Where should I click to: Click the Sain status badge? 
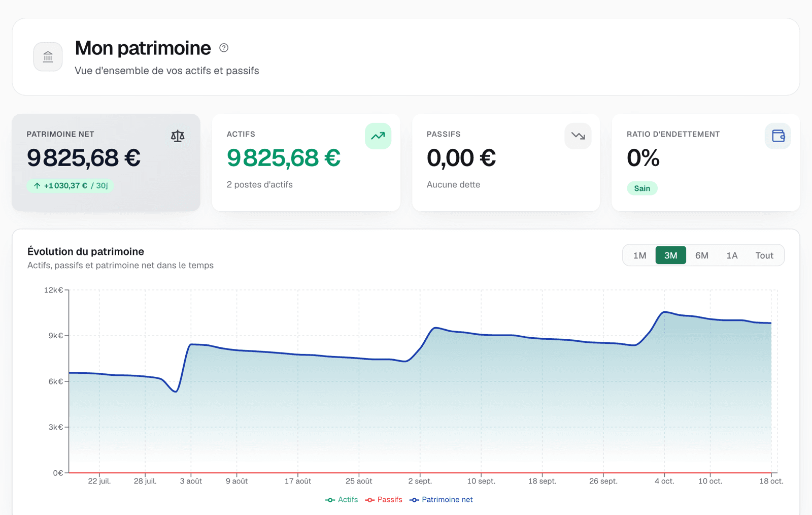coord(642,188)
